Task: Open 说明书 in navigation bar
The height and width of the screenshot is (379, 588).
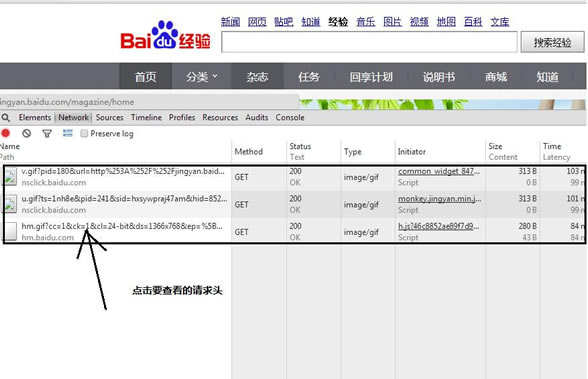Action: [439, 77]
